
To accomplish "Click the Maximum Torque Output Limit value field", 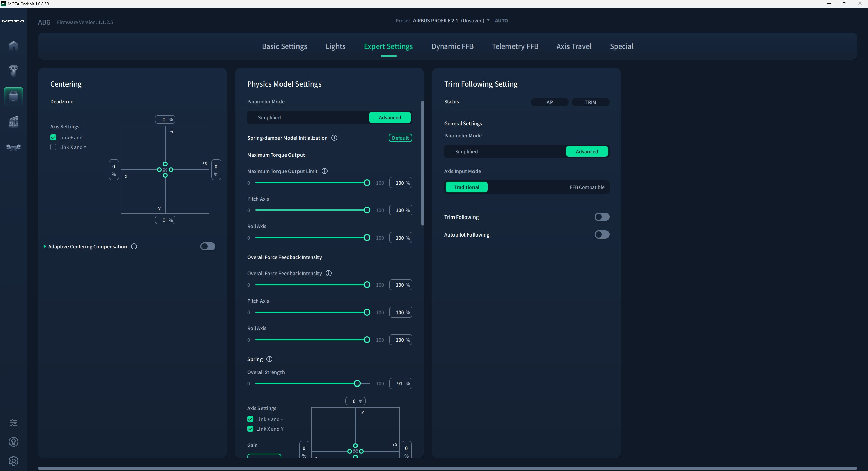I will pos(400,183).
